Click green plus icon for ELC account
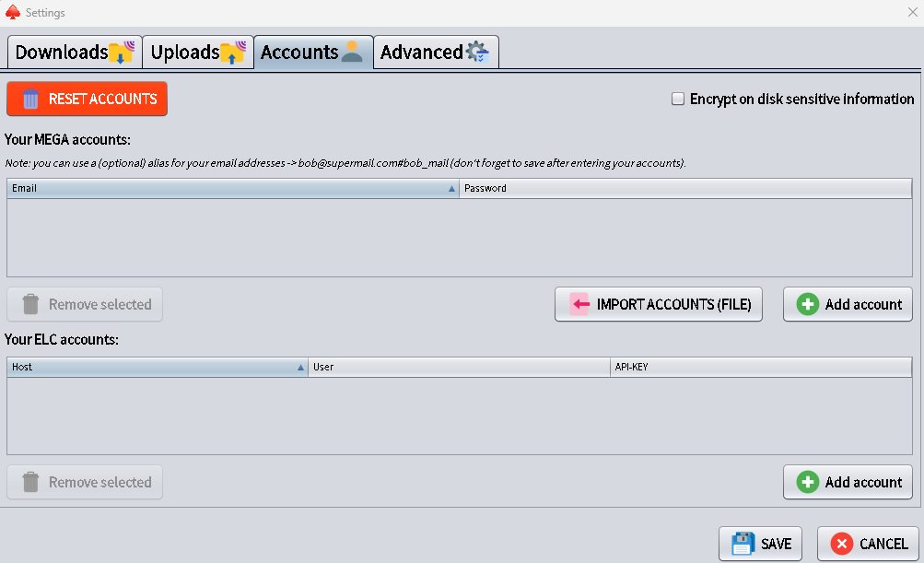The image size is (924, 563). [x=807, y=482]
